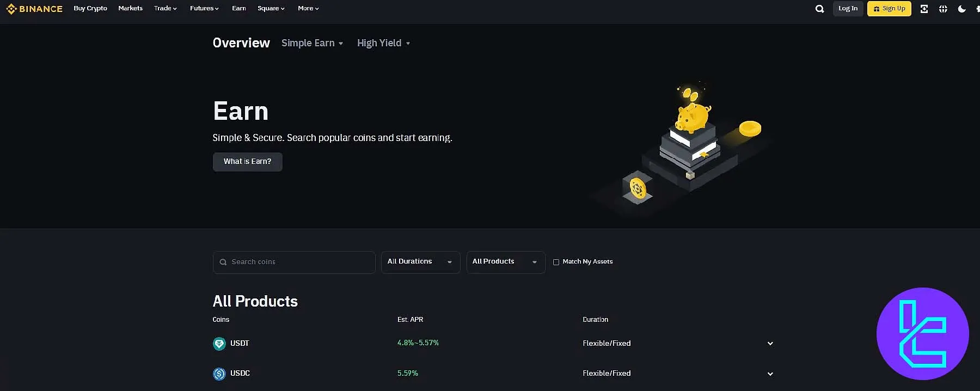Enable Match My Assets checkbox

pos(556,262)
